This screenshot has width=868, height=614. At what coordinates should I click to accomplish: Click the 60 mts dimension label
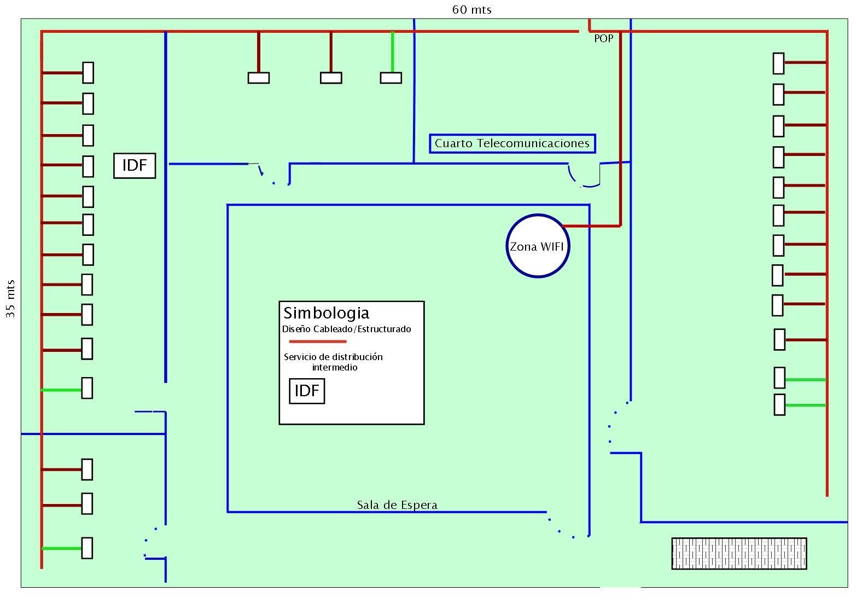[472, 9]
